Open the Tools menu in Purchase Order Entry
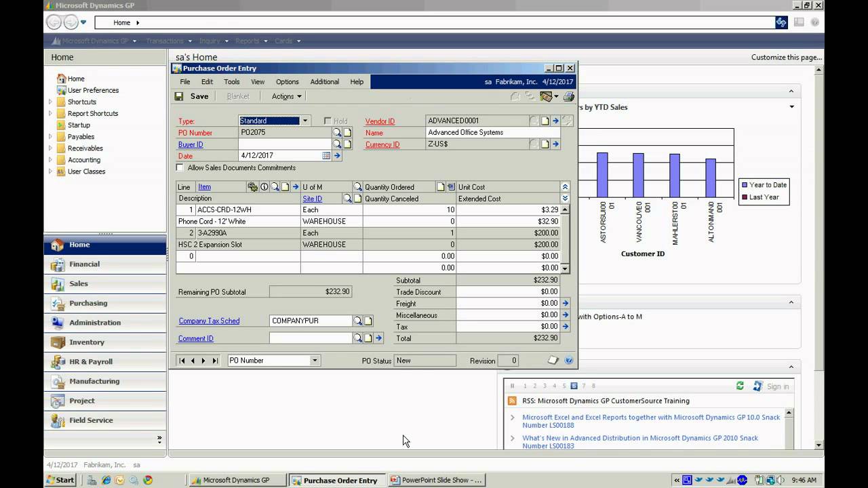Screen dimensions: 868x488 click(x=232, y=82)
